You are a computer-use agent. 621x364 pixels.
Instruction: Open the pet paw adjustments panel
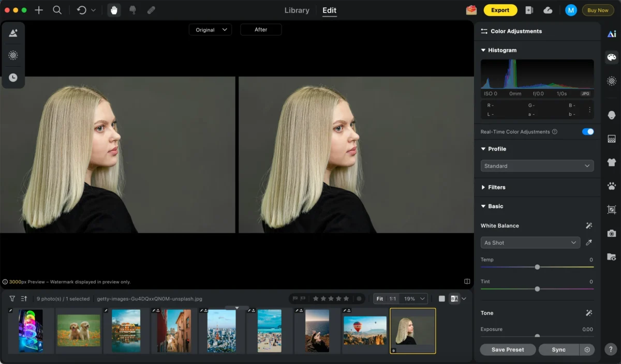click(x=612, y=186)
